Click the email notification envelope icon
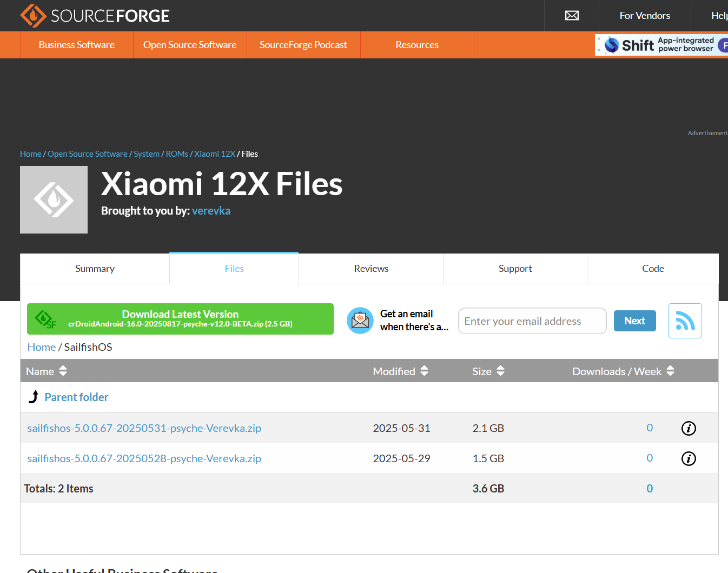Image resolution: width=728 pixels, height=573 pixels. click(360, 321)
